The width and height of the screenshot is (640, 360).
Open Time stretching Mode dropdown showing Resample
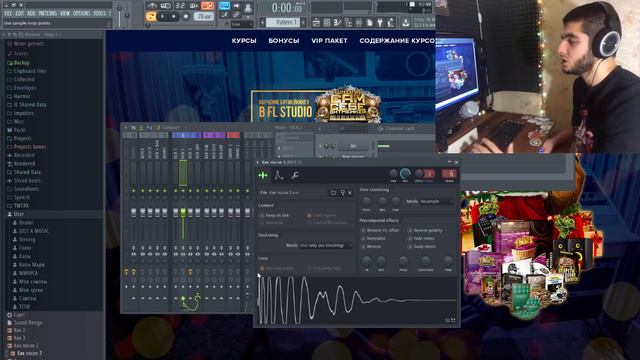(436, 201)
